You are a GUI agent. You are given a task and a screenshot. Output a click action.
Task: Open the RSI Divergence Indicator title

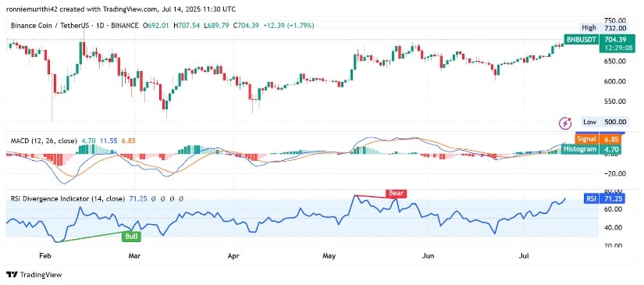(67, 199)
